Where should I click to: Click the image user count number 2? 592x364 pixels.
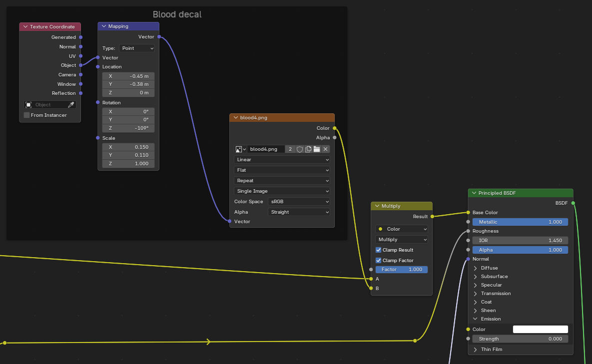click(x=290, y=149)
